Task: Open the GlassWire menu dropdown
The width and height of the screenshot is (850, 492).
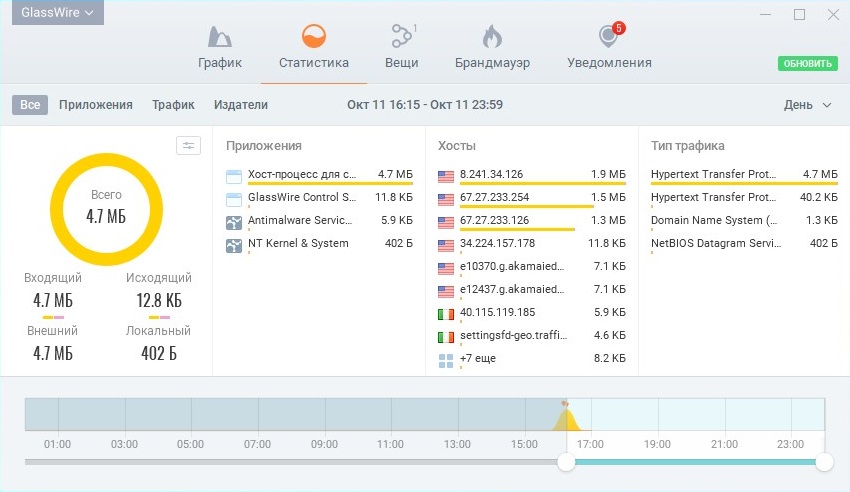Action: click(57, 13)
